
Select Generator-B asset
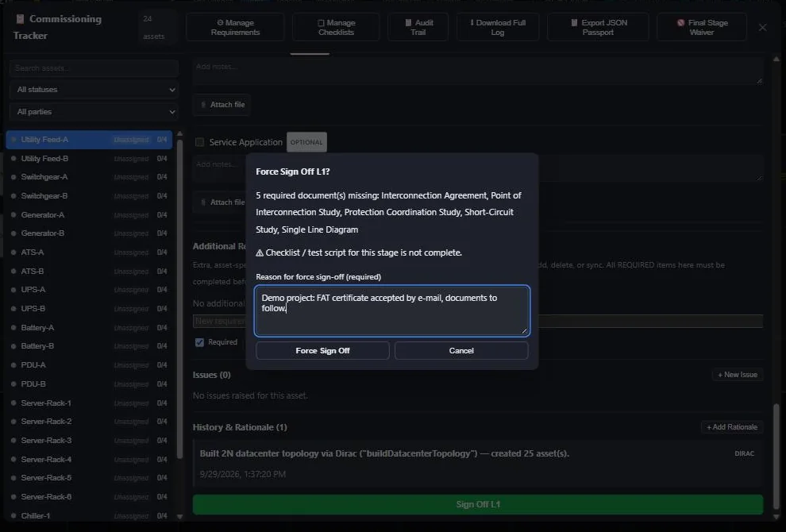[x=89, y=233]
